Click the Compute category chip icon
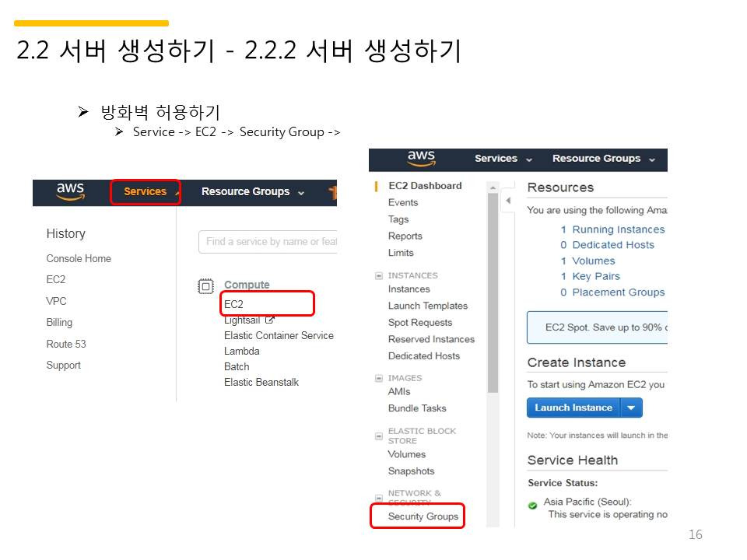The height and width of the screenshot is (560, 747). tap(205, 286)
